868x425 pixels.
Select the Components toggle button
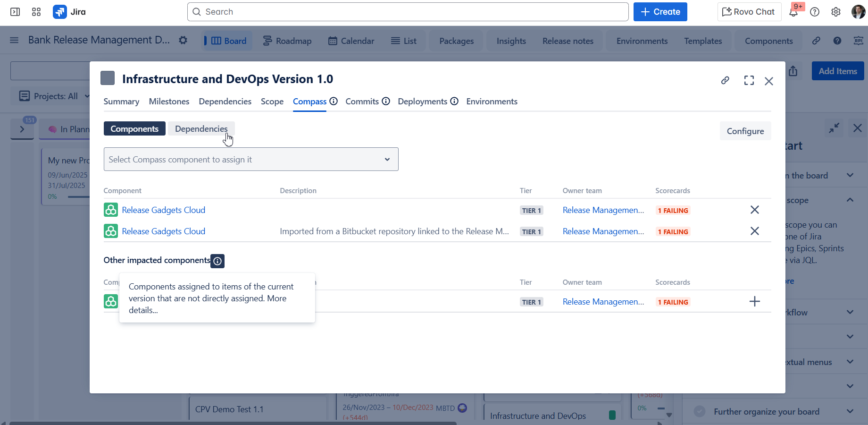(x=134, y=129)
